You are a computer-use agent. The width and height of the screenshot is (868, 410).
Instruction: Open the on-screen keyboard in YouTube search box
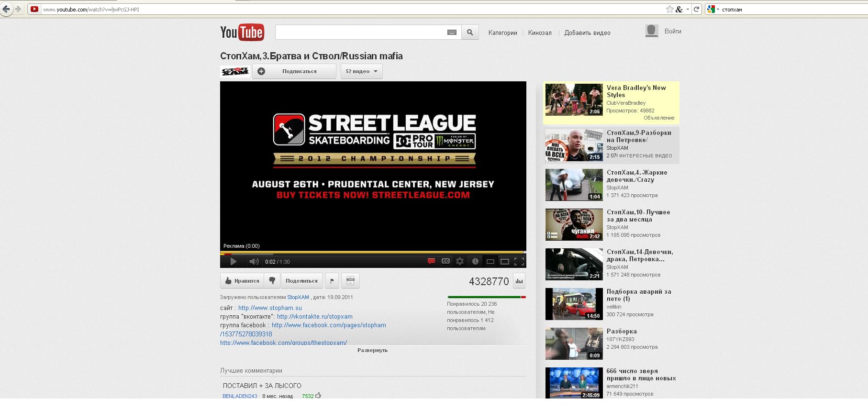452,33
